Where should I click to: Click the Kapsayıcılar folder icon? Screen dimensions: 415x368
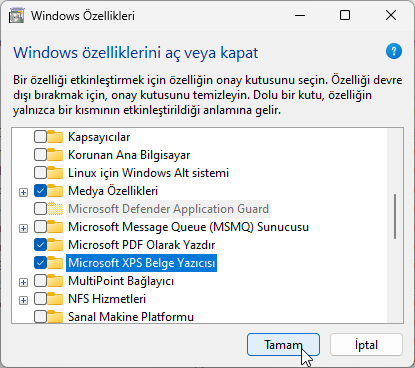pos(55,137)
